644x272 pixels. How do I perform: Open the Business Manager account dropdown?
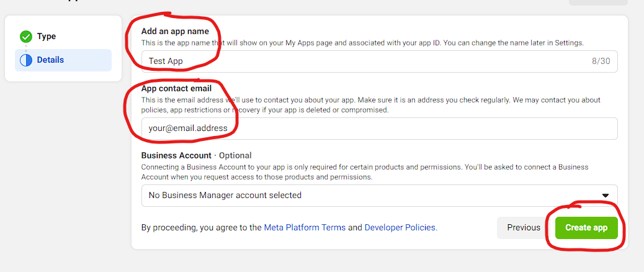point(379,195)
